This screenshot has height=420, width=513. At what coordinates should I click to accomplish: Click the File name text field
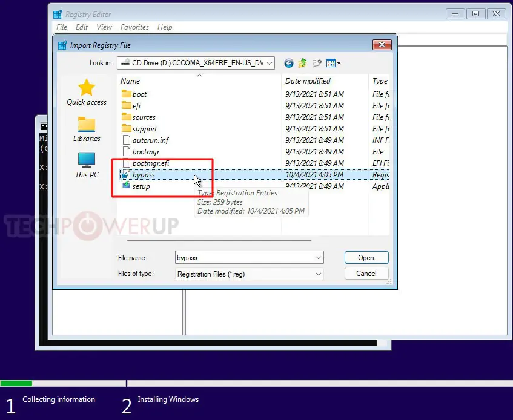pyautogui.click(x=245, y=258)
